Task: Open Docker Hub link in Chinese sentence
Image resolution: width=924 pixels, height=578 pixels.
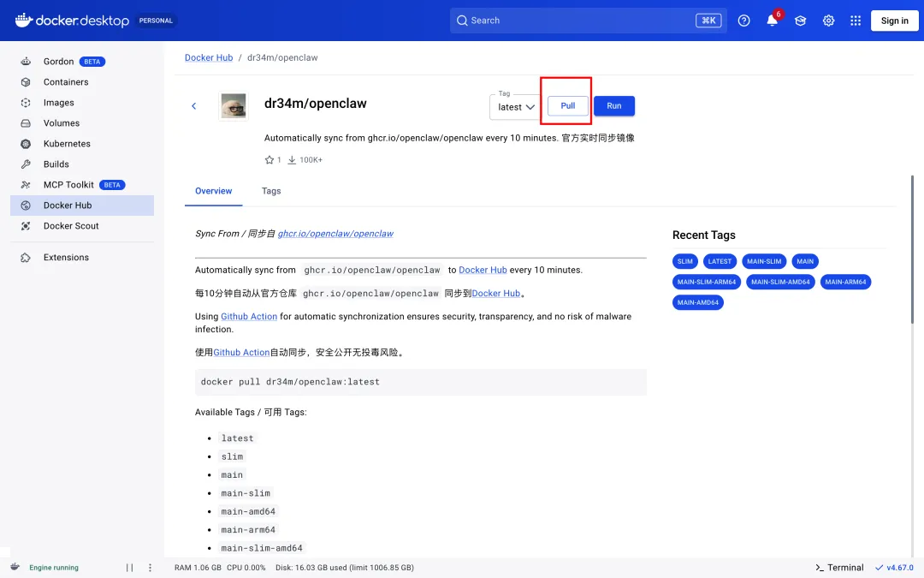Action: pyautogui.click(x=496, y=293)
